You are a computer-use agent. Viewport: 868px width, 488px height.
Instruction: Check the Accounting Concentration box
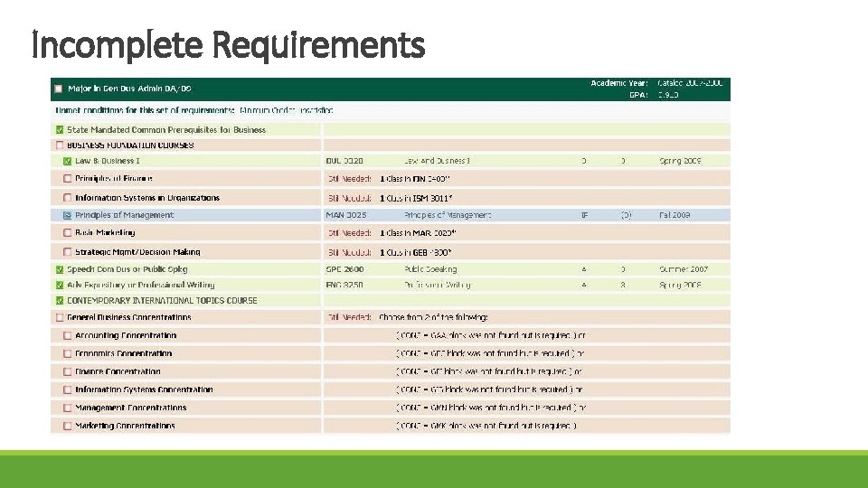point(68,335)
